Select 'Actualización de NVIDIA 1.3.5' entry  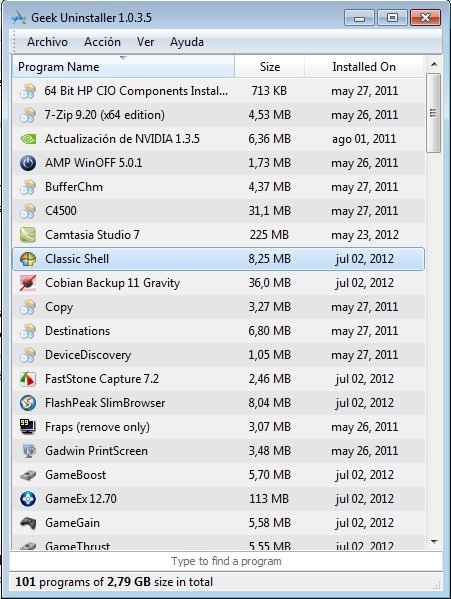(122, 139)
